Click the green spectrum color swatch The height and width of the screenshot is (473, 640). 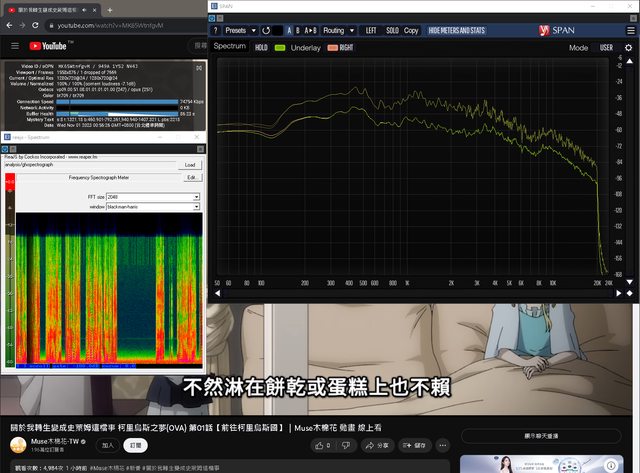[x=280, y=48]
